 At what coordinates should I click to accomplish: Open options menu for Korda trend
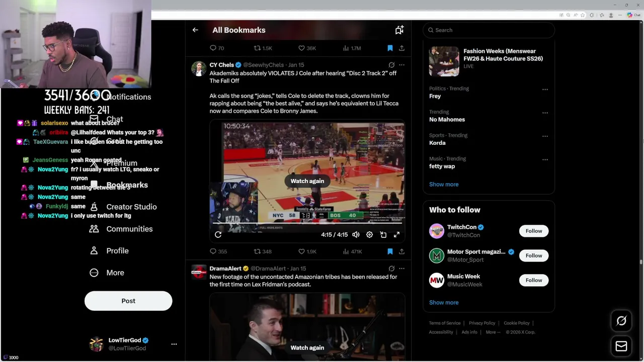(545, 136)
